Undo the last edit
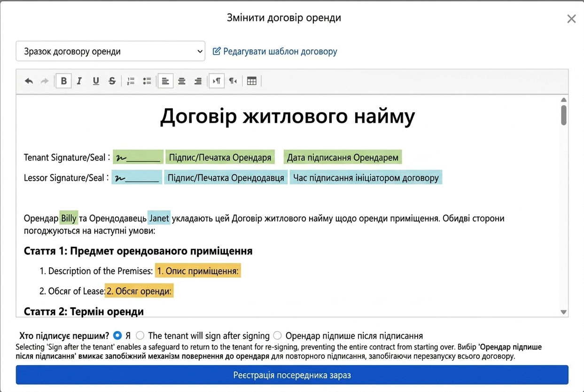 (29, 81)
